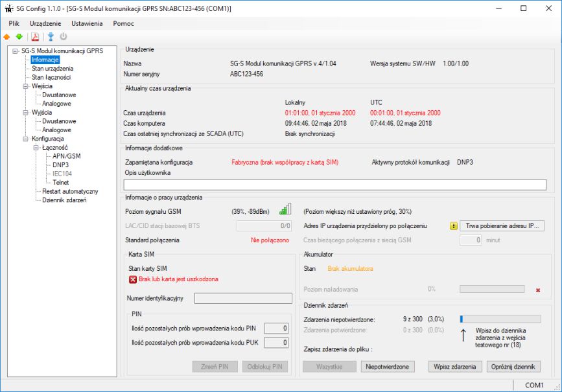Open the Urządzenie menu
This screenshot has width=562, height=392.
tap(45, 23)
